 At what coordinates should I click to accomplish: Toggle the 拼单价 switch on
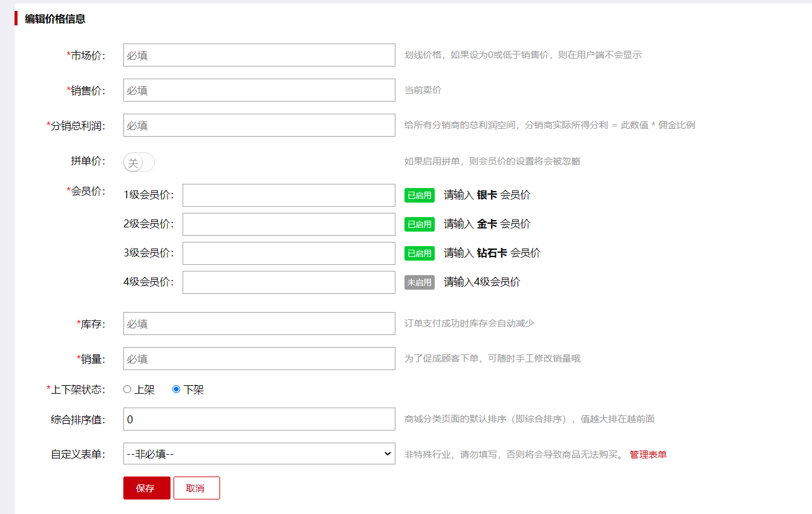[139, 162]
